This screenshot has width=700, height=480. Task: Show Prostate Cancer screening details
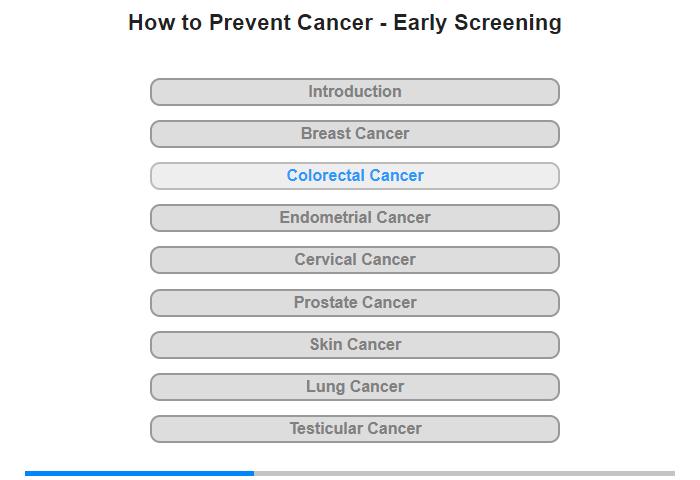point(354,303)
